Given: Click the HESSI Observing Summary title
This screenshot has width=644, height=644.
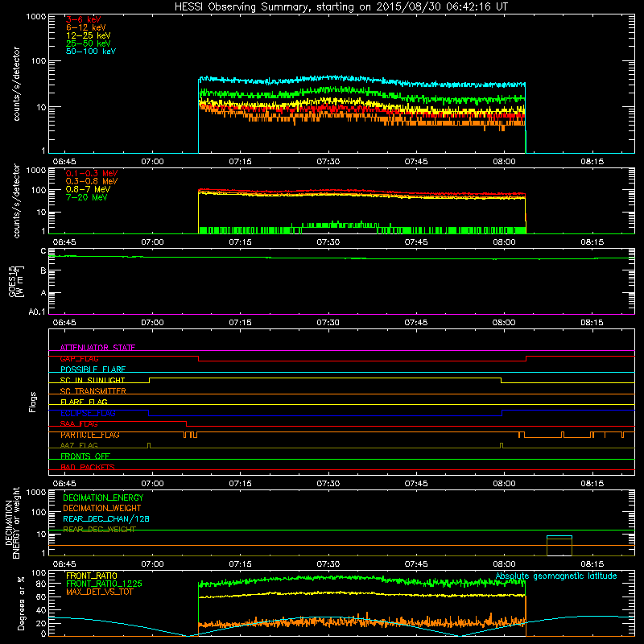Looking at the screenshot, I should 341,7.
